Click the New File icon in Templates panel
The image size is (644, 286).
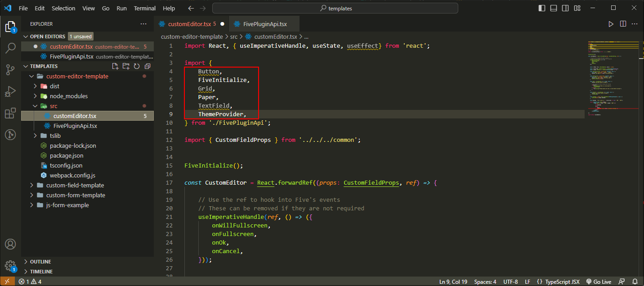[115, 66]
